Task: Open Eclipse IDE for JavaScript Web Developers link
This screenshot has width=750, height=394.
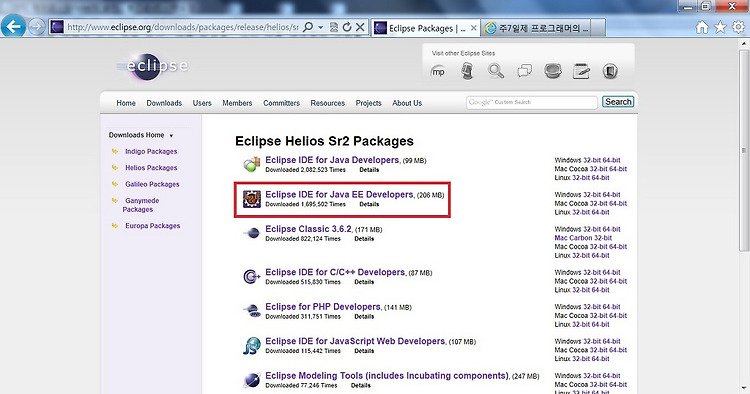Action: tap(355, 341)
